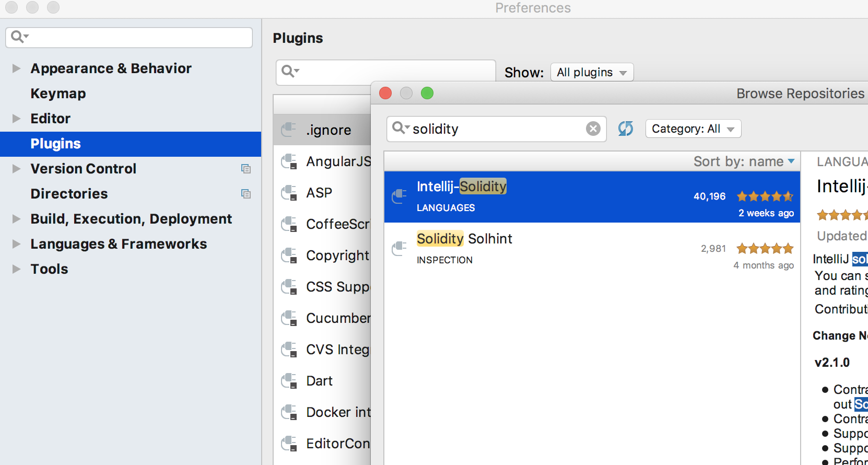Screen dimensions: 868x465
Task: Click the CSS Support plugin icon
Action: point(289,287)
